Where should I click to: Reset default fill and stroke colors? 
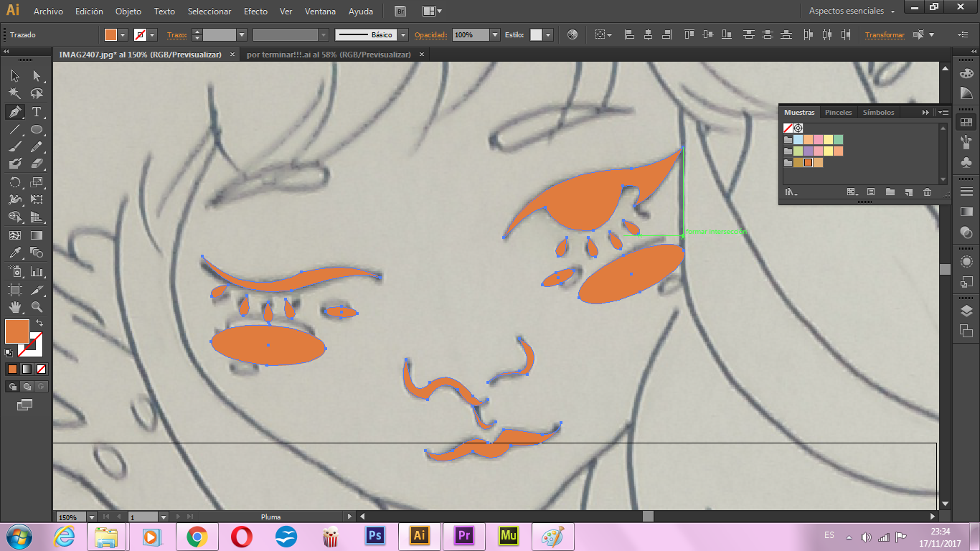[x=9, y=353]
